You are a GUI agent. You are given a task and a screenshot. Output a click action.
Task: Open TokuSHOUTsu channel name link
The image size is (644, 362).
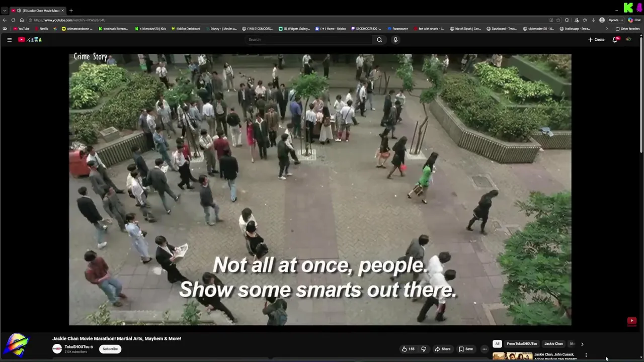76,347
